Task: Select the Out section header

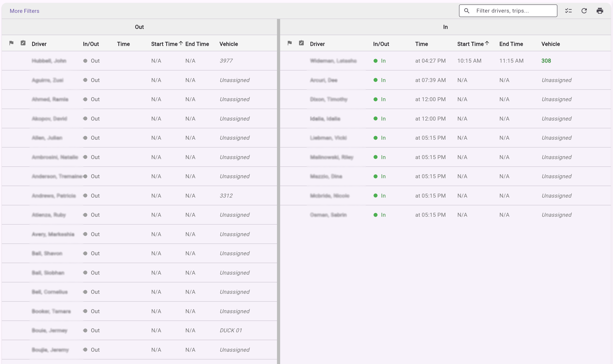Action: pyautogui.click(x=139, y=27)
